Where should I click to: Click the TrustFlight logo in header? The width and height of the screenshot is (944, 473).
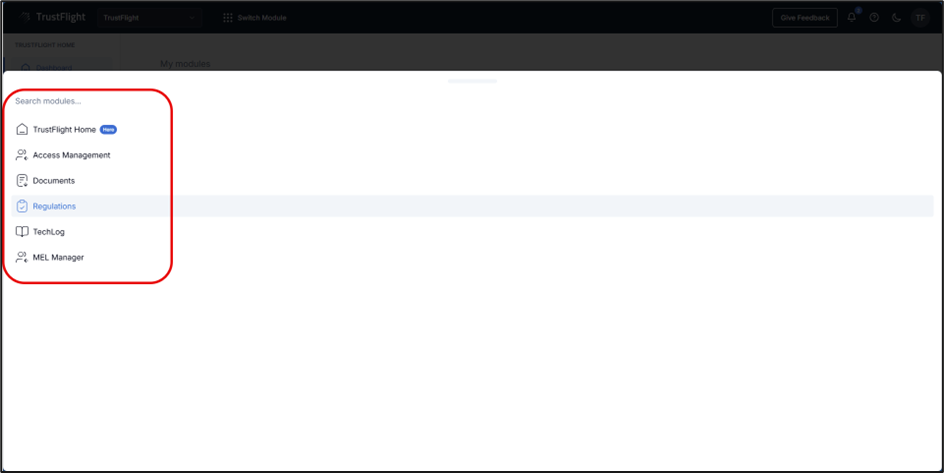[52, 17]
